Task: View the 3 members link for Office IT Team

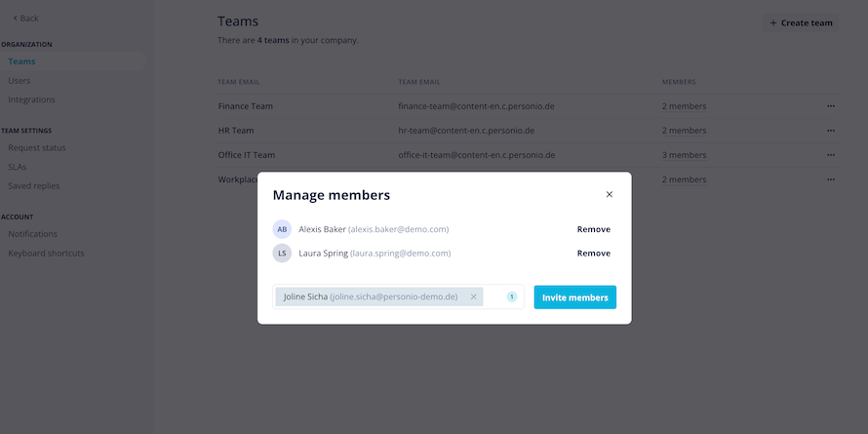Action: [x=684, y=155]
